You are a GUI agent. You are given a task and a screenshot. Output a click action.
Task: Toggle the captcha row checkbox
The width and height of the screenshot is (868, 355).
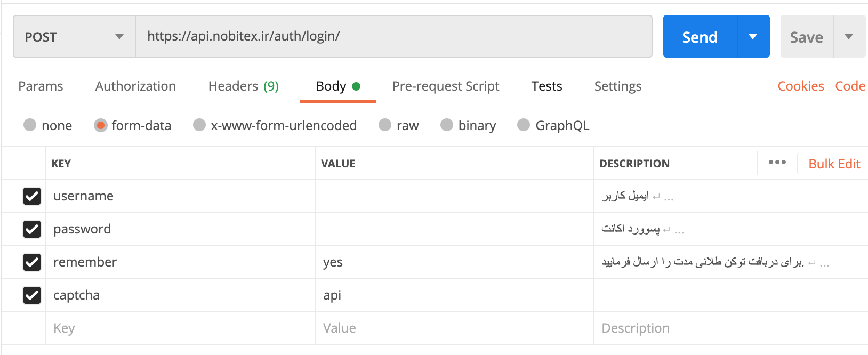point(32,295)
